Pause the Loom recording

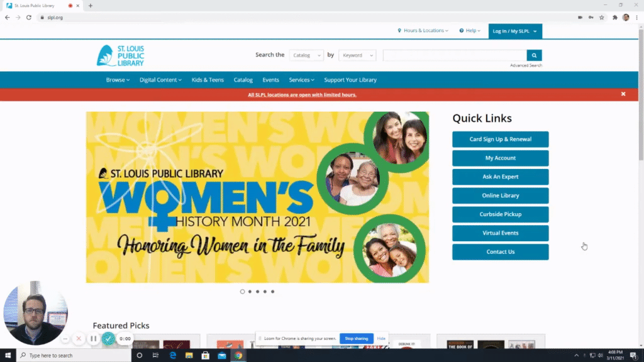[x=93, y=339]
